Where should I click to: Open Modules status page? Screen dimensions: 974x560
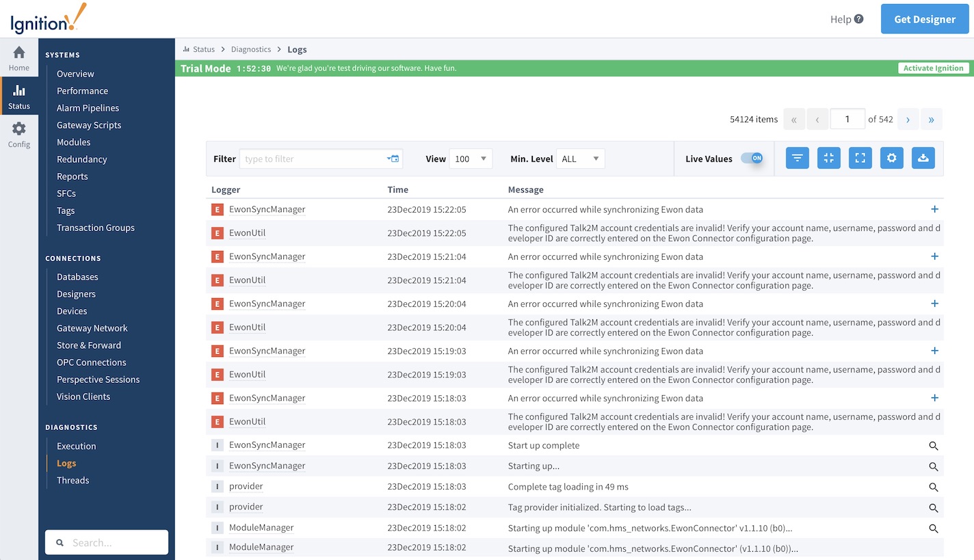pos(74,142)
